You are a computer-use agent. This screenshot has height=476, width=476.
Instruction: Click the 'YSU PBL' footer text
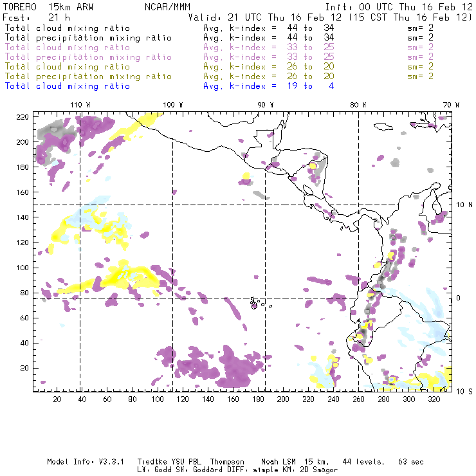(187, 462)
